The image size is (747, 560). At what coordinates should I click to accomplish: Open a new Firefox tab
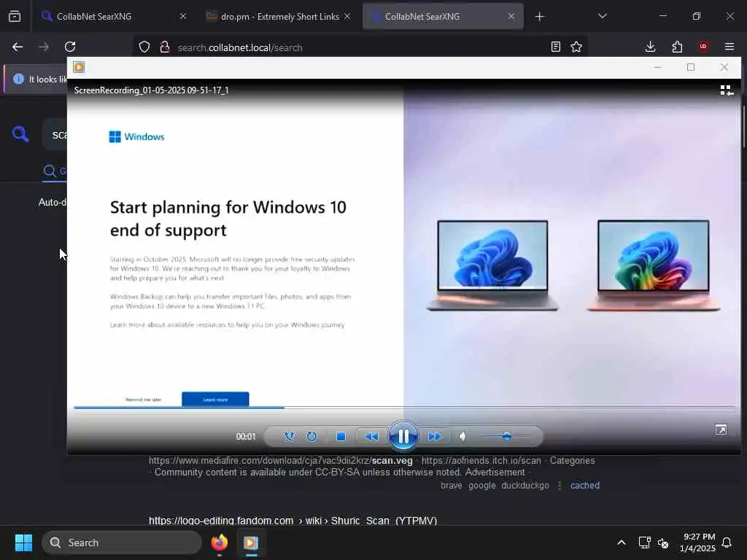tap(539, 17)
